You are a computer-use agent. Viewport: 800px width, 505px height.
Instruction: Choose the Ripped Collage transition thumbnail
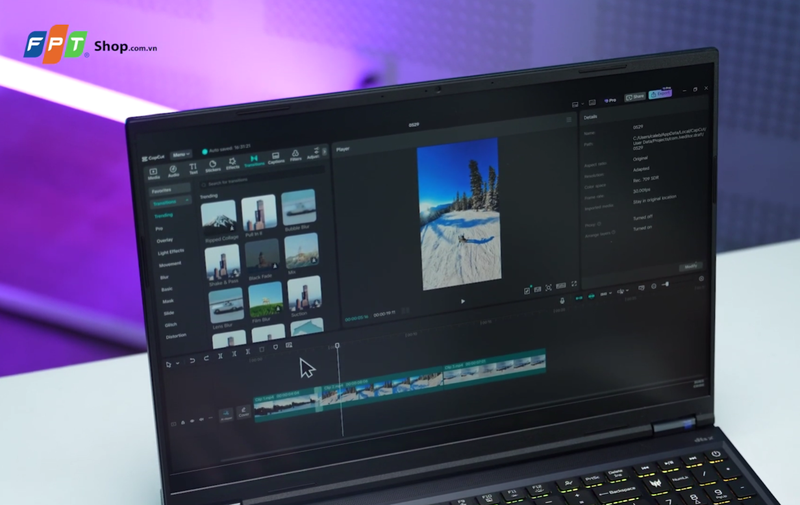219,216
